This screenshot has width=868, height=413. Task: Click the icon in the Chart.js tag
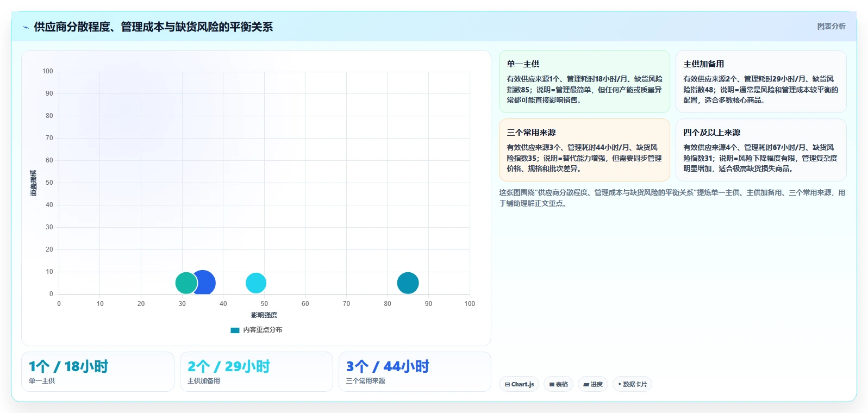pos(507,384)
